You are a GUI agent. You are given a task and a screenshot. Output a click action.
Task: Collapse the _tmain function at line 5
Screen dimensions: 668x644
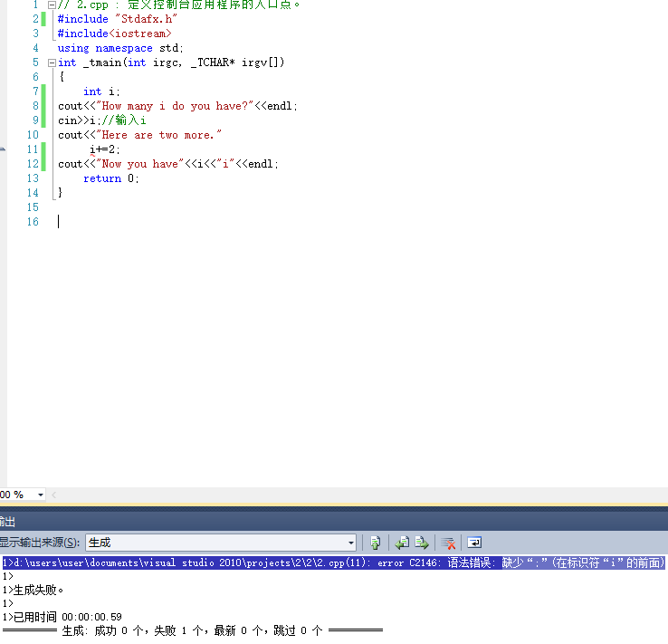point(52,63)
